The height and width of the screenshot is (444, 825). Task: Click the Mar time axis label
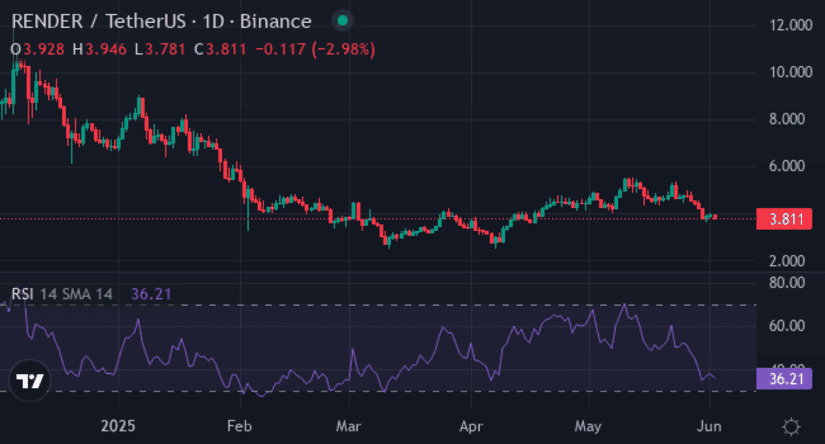click(x=348, y=426)
